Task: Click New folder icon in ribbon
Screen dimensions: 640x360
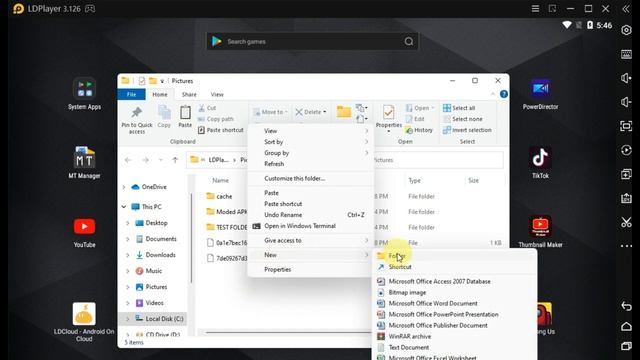Action: (344, 111)
